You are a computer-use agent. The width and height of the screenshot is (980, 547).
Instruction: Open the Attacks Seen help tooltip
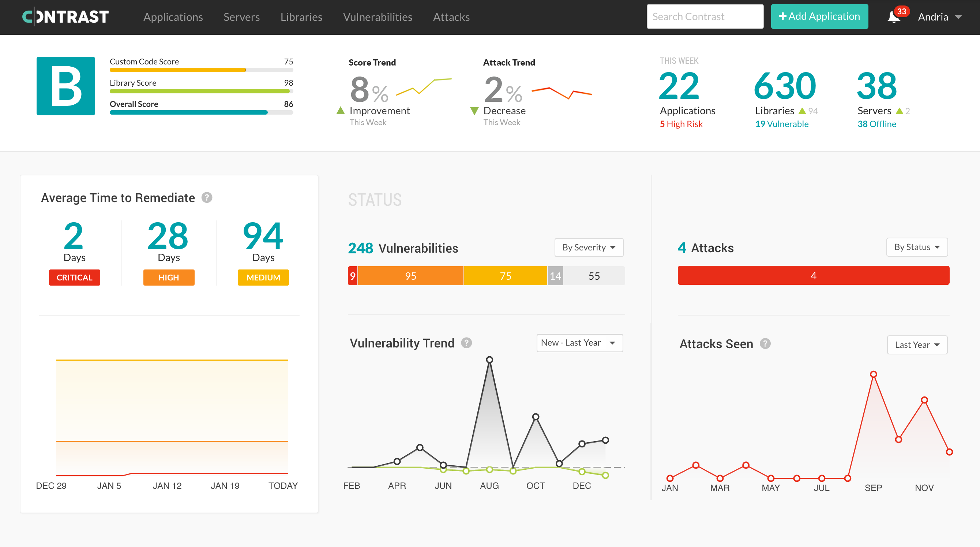(766, 344)
